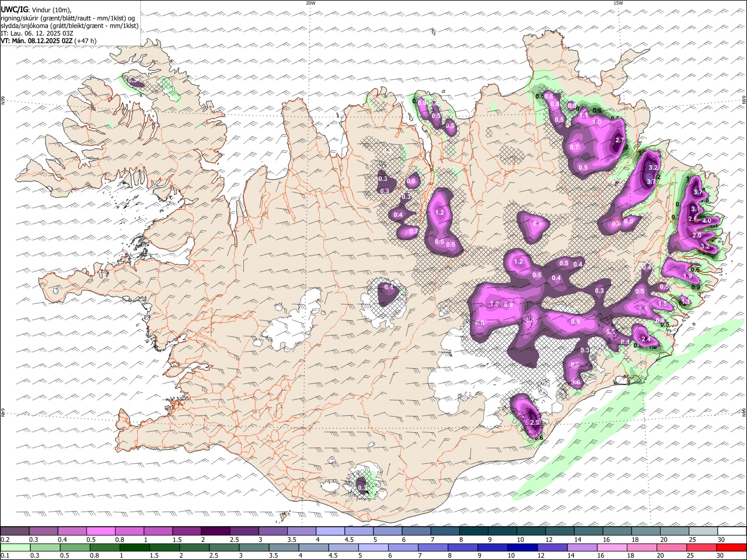This screenshot has height=560, width=747.
Task: Click the navy blue 10 swatch in the lower legend
Action: coord(521,548)
